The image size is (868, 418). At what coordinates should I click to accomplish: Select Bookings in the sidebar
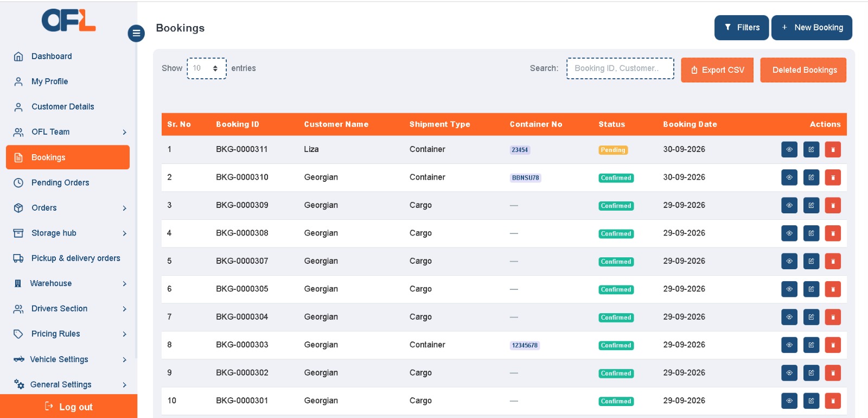pyautogui.click(x=68, y=157)
